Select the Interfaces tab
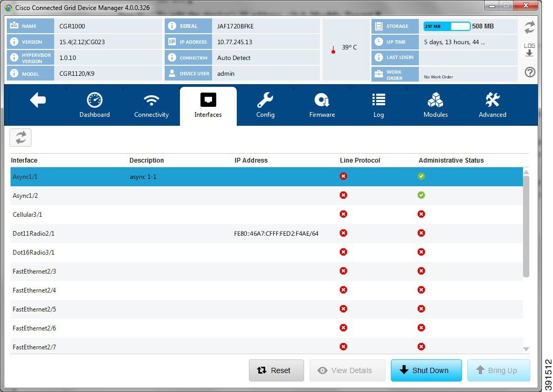This screenshot has height=392, width=553. point(208,106)
